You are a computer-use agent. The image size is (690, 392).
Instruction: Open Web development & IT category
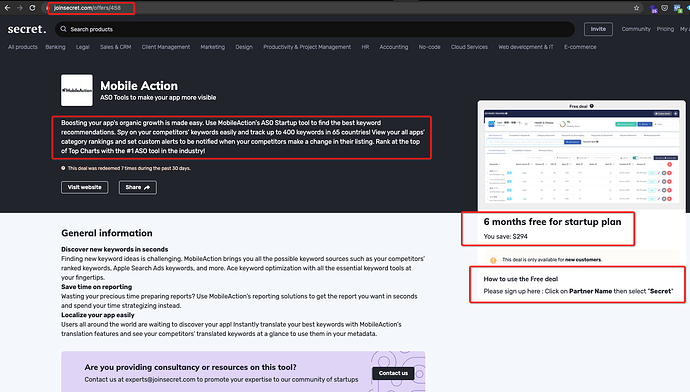(526, 47)
